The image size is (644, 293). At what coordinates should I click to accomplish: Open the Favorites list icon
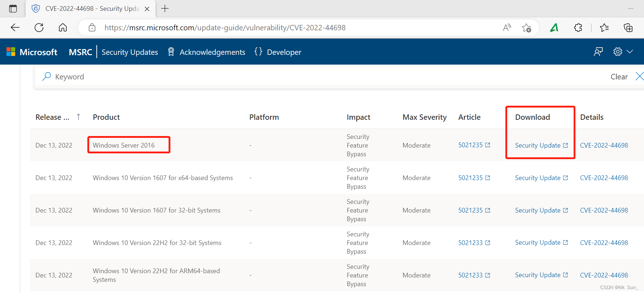[604, 27]
